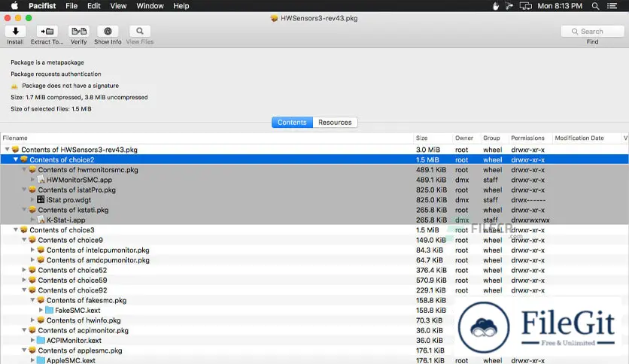Select the Contents of choice59 row
The width and height of the screenshot is (629, 364).
314,280
